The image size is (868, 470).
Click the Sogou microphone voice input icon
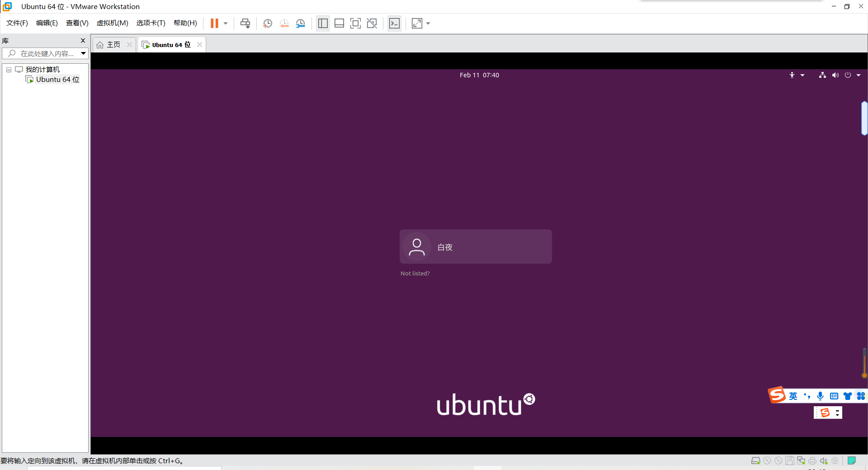(x=820, y=396)
